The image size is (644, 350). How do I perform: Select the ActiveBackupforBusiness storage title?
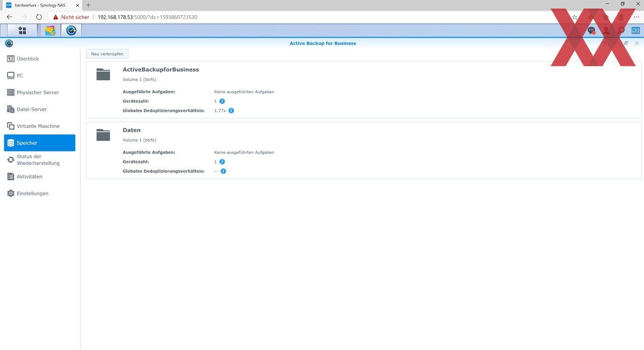click(x=161, y=70)
